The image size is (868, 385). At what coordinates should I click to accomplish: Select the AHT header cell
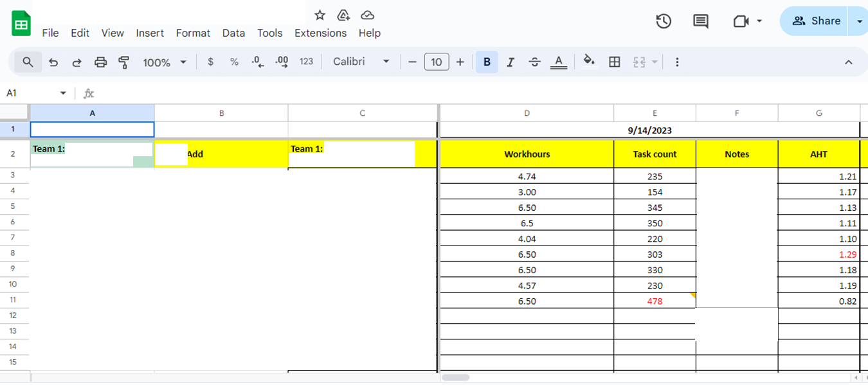coord(818,154)
